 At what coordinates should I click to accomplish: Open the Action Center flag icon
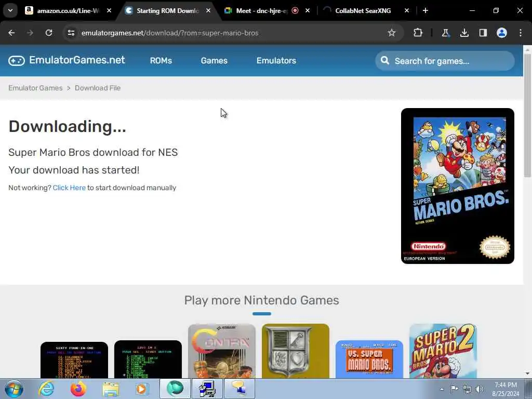(454, 389)
